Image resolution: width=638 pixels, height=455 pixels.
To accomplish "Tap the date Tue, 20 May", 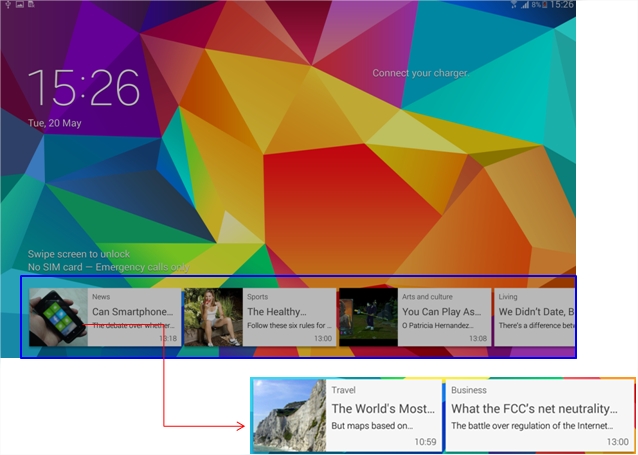I will coord(55,123).
